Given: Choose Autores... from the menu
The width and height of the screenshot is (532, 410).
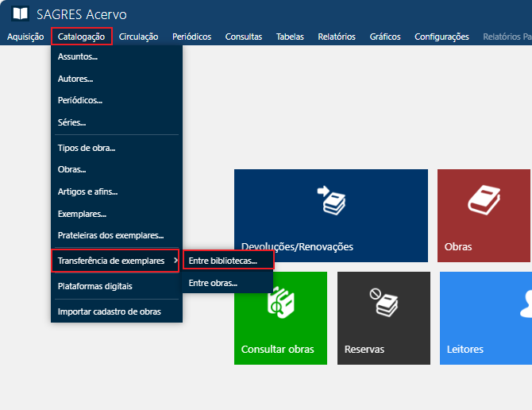Looking at the screenshot, I should click(75, 79).
